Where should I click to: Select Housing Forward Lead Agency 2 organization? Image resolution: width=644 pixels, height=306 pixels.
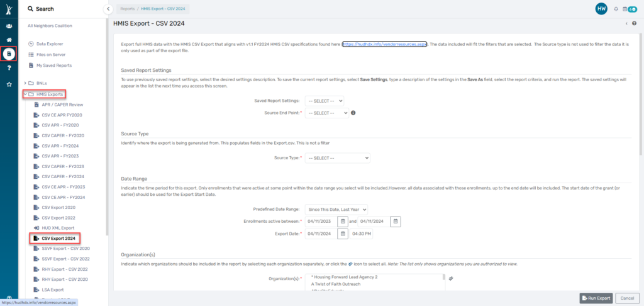pyautogui.click(x=344, y=277)
